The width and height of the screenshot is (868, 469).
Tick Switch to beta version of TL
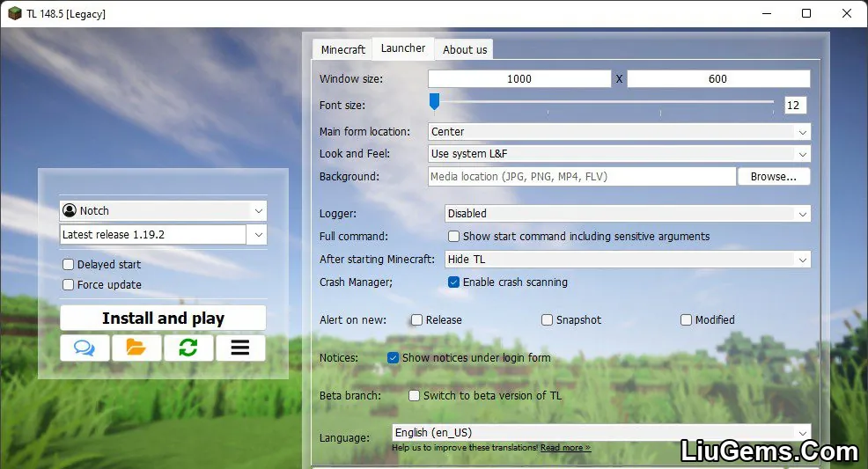(414, 395)
